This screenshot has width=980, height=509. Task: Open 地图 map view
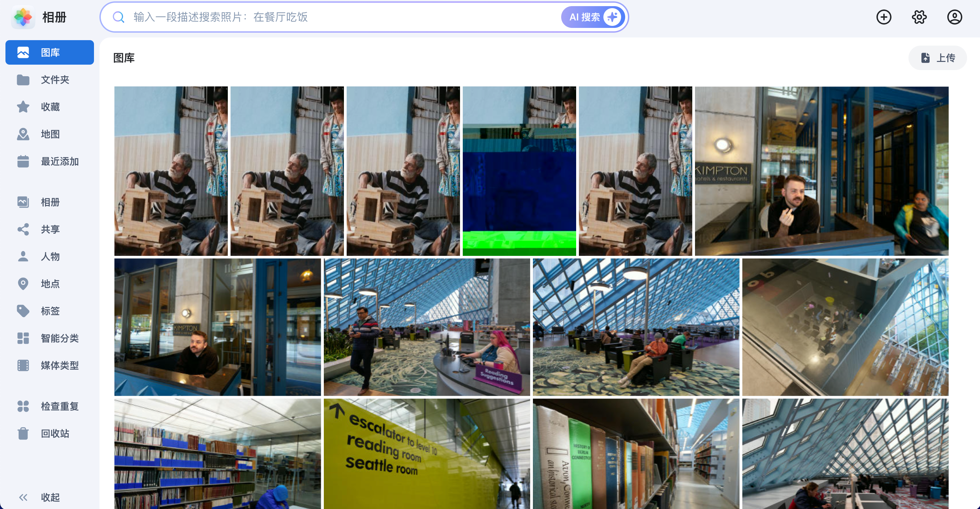pyautogui.click(x=49, y=134)
